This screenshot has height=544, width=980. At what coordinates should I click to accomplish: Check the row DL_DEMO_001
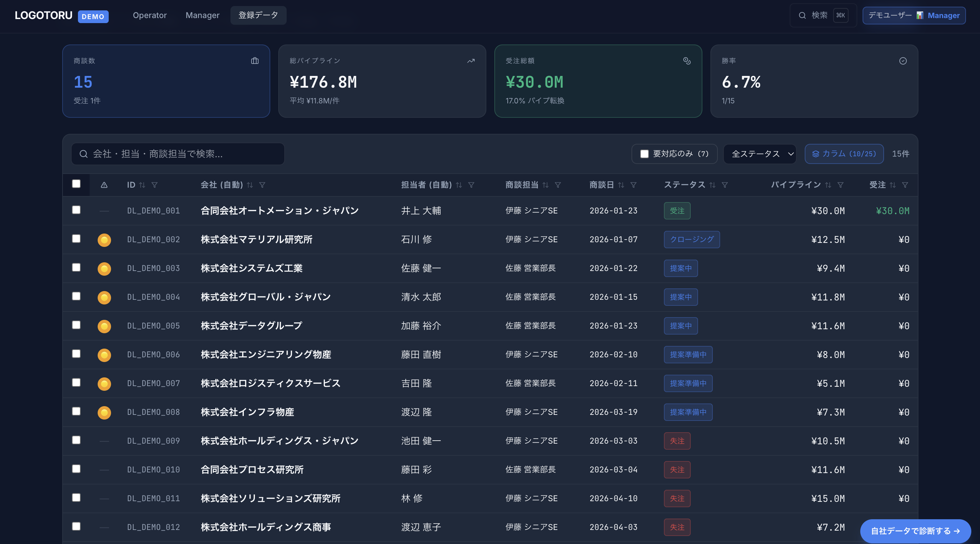click(x=76, y=210)
